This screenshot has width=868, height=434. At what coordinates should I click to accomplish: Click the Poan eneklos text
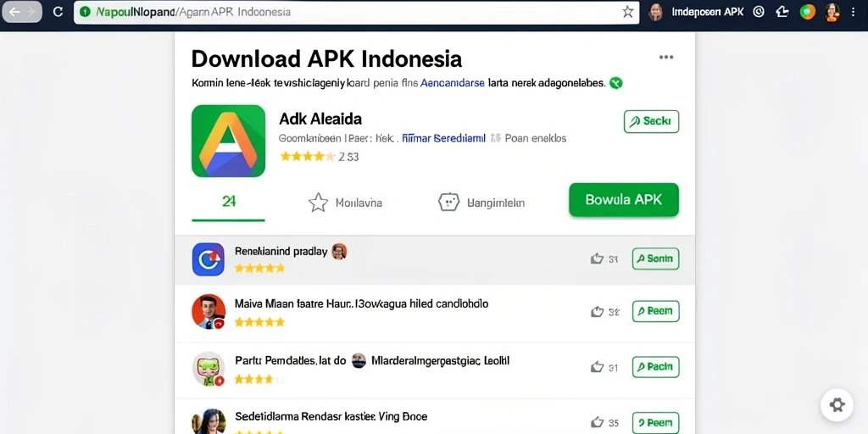[x=536, y=138]
